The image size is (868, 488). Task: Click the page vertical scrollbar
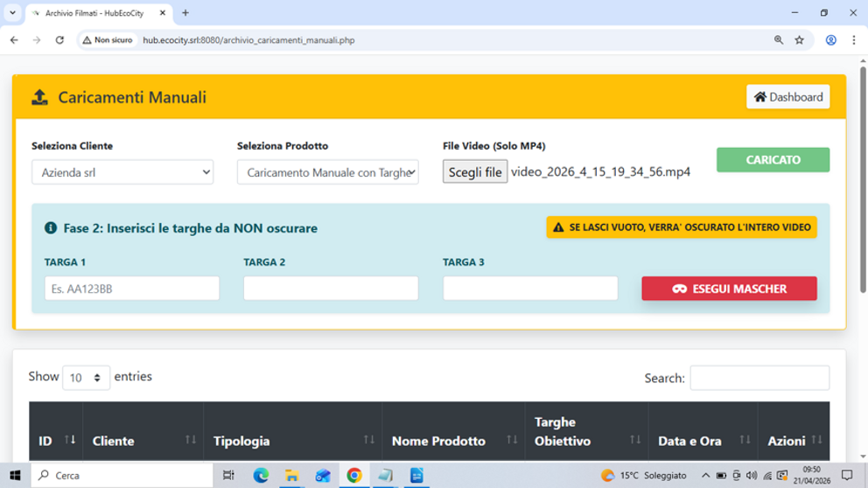point(863,180)
